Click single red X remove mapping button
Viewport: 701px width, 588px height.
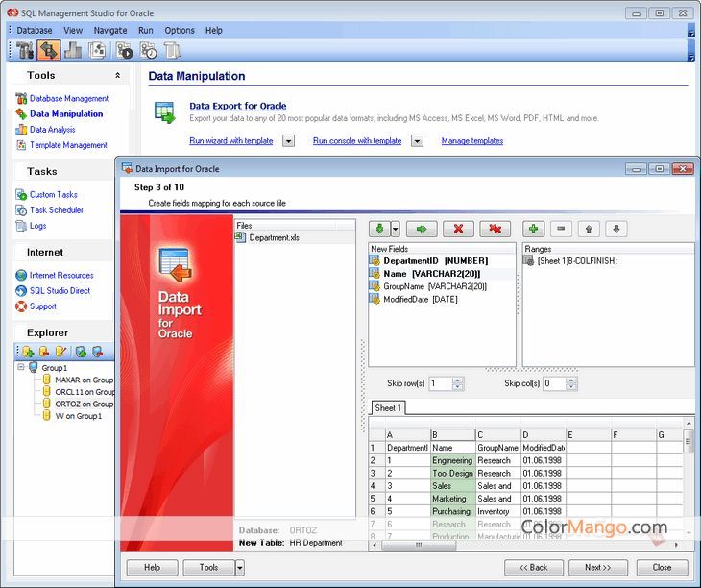(458, 230)
